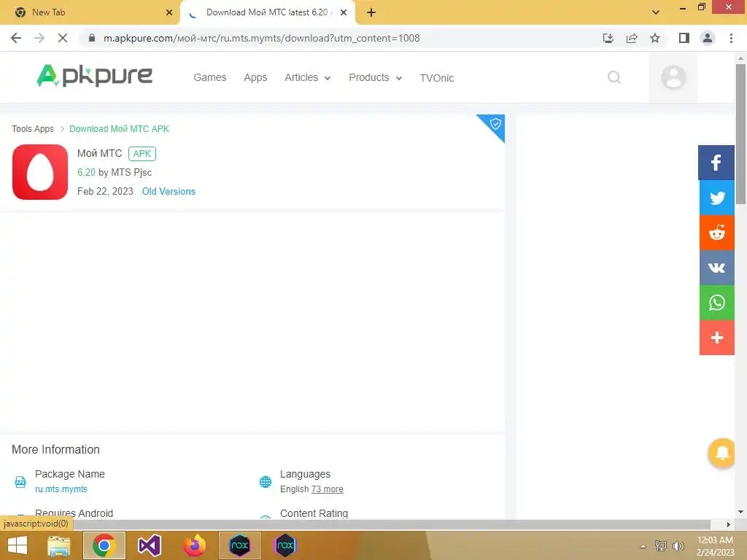This screenshot has width=747, height=560.
Task: Click the blue verified shield badge
Action: (x=495, y=124)
